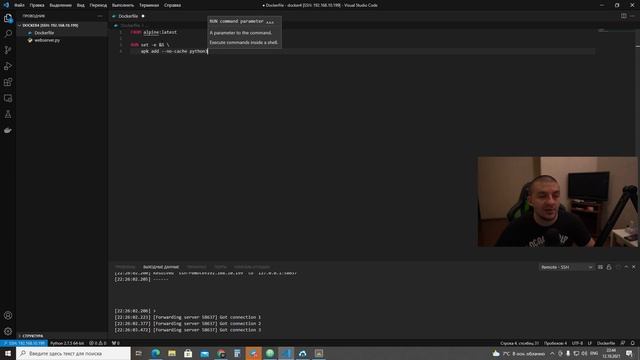Open Microsoft Edge from the taskbar
The image size is (640, 360).
156,353
